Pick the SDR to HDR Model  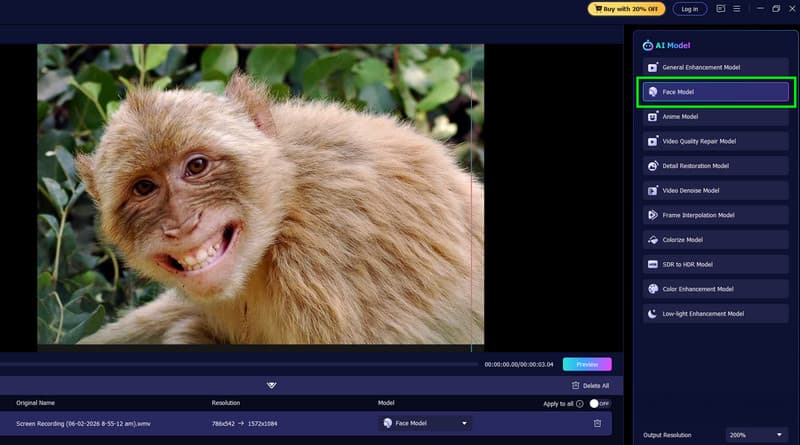point(715,264)
